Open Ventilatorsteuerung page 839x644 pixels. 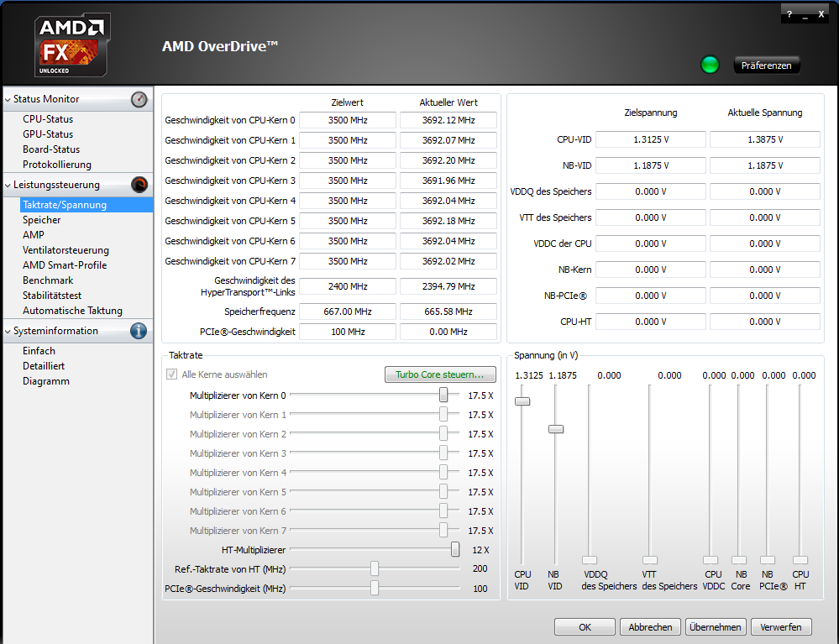click(66, 250)
